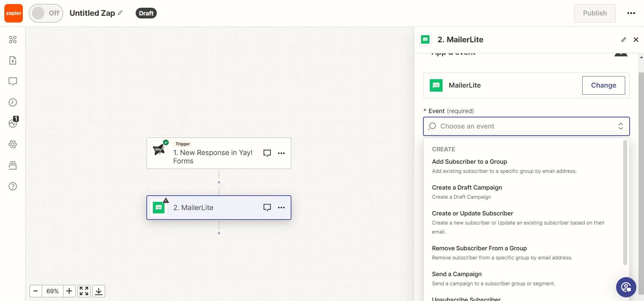Open the apps grid sidebar icon
This screenshot has height=301, width=644.
pyautogui.click(x=13, y=40)
